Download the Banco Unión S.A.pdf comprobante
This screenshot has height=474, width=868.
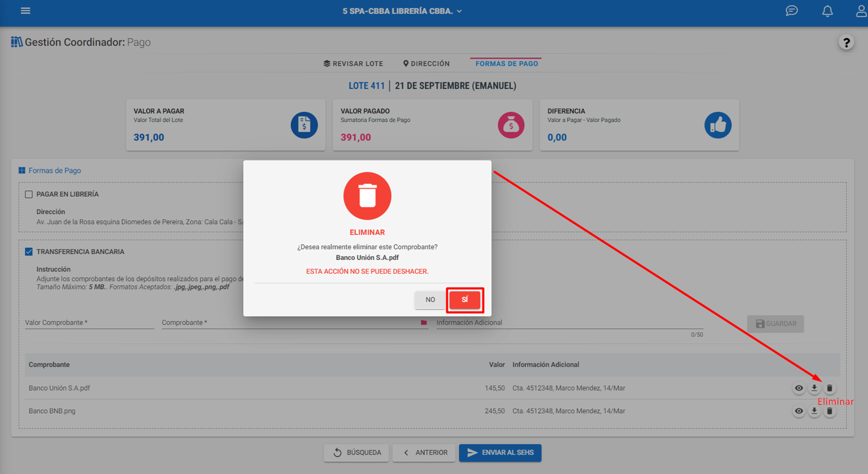(814, 388)
